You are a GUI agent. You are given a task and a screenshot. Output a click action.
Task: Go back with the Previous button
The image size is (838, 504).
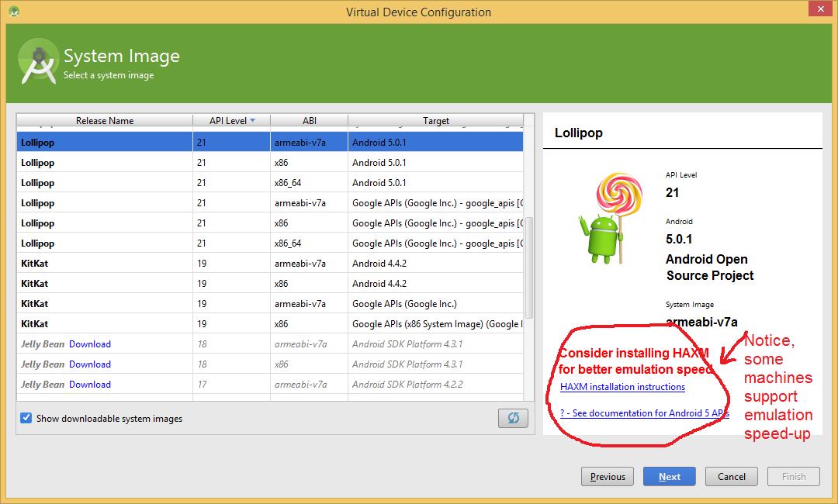(x=608, y=477)
